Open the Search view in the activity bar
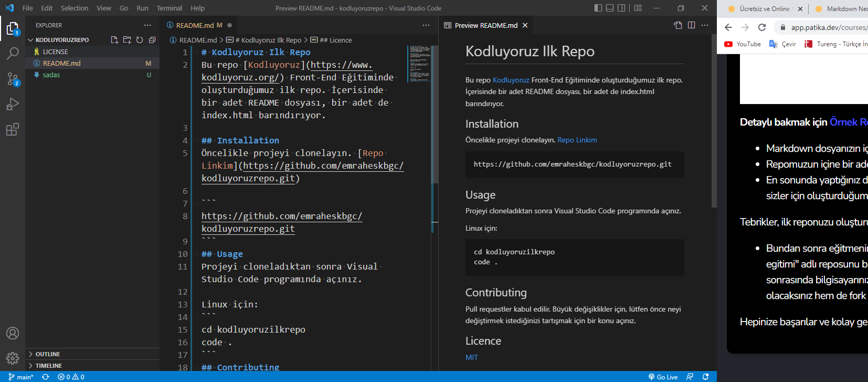 pos(13,53)
